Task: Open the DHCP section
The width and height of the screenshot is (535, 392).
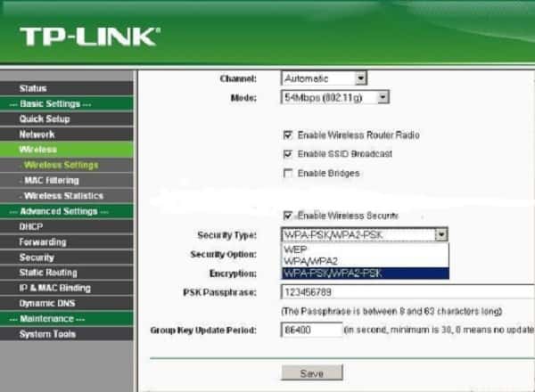Action: (x=67, y=226)
